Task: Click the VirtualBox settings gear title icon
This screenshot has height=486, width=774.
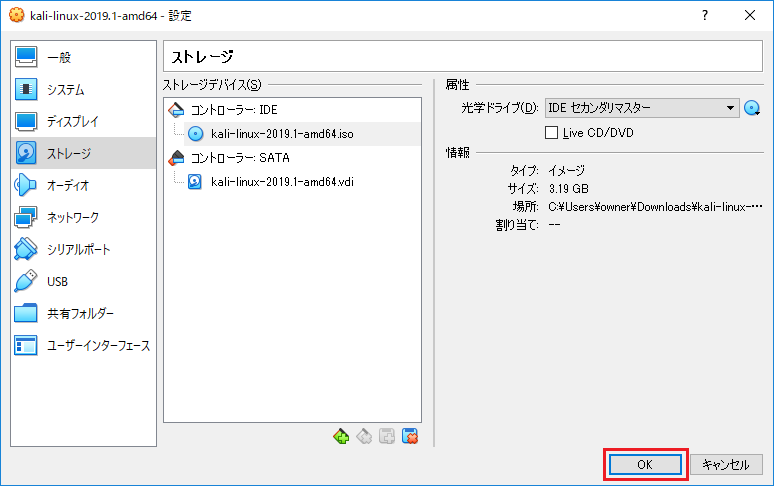Action: [x=16, y=15]
